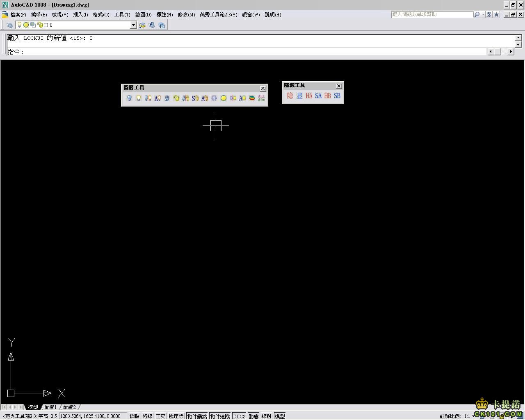
Task: Click command window scroll up arrow
Action: pos(518,38)
